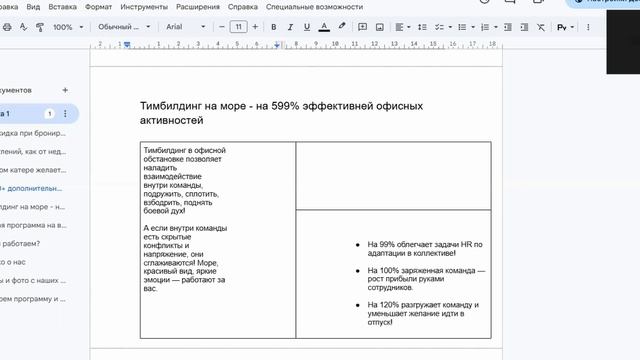Activate the paint format tool
The image size is (640, 360).
(x=40, y=27)
